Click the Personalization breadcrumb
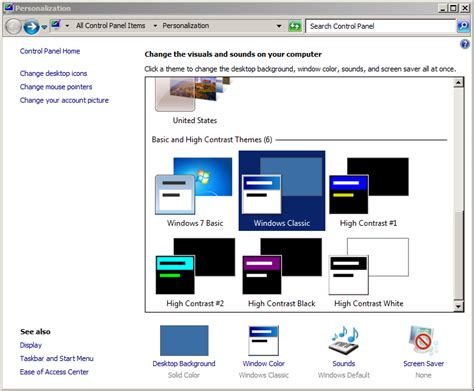 186,26
